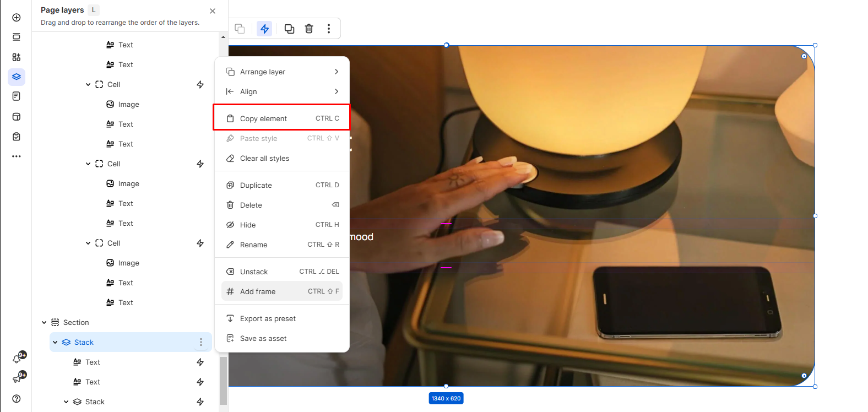Viewport: 868px width, 412px height.
Task: Click the first Cell layer's lightning icon
Action: (200, 84)
